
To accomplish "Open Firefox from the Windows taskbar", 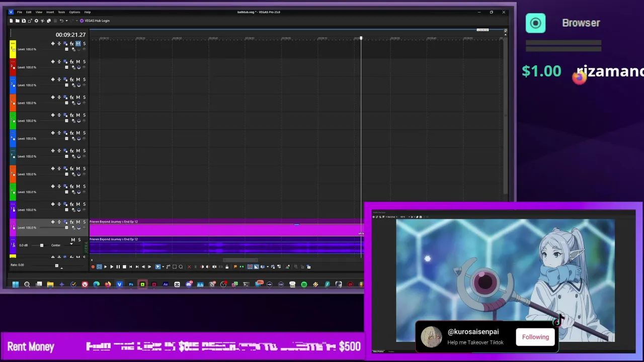I will click(x=108, y=284).
